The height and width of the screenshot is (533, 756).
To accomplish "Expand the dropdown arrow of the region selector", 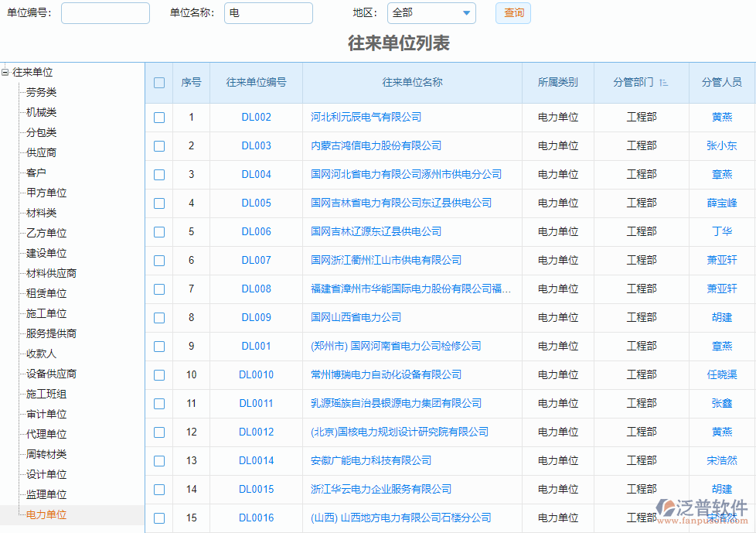I will pos(468,13).
